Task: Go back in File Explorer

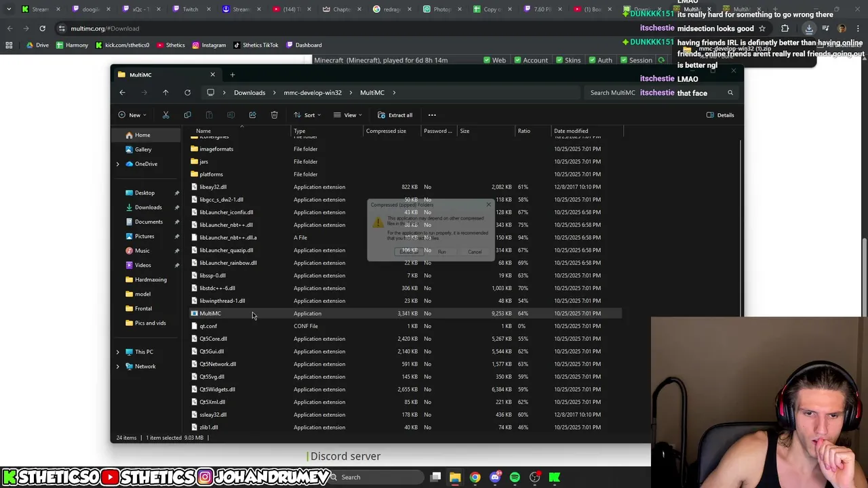Action: click(122, 92)
